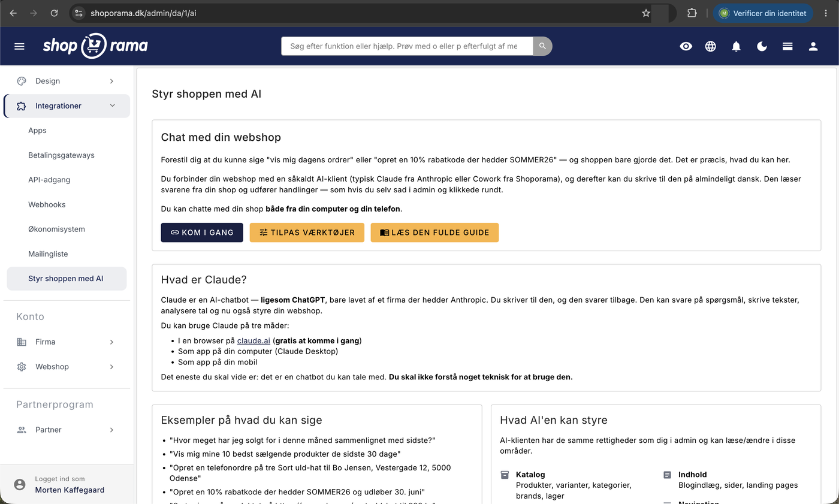The image size is (839, 504).
Task: Click the eye preview icon in header
Action: pos(686,46)
